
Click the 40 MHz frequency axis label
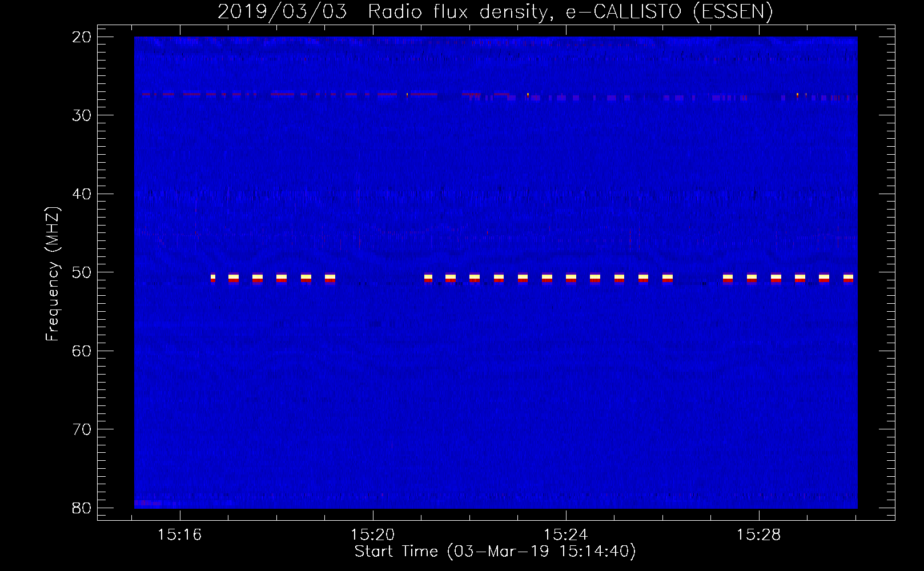82,194
